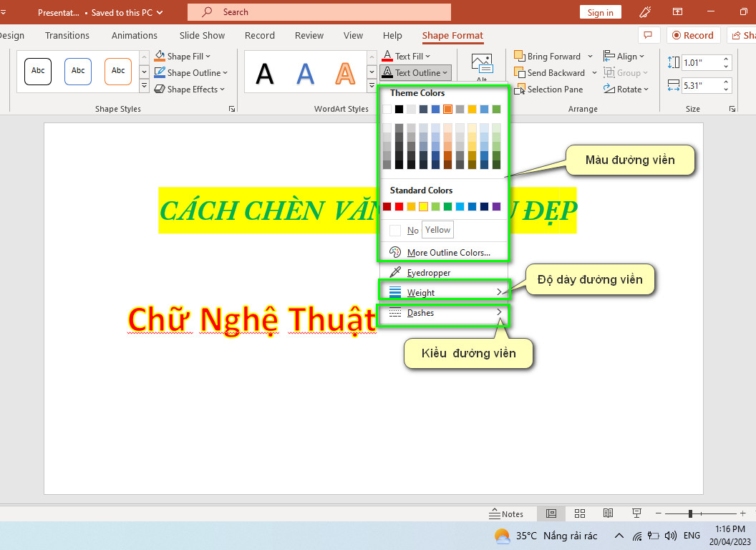Switch to Normal view
The height and width of the screenshot is (550, 756).
tap(551, 513)
